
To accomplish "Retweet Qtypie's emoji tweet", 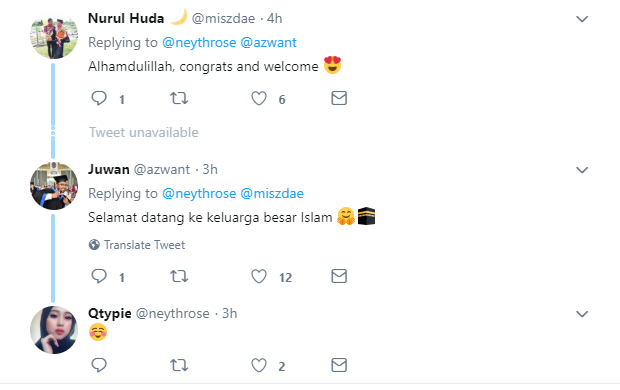I will point(179,365).
